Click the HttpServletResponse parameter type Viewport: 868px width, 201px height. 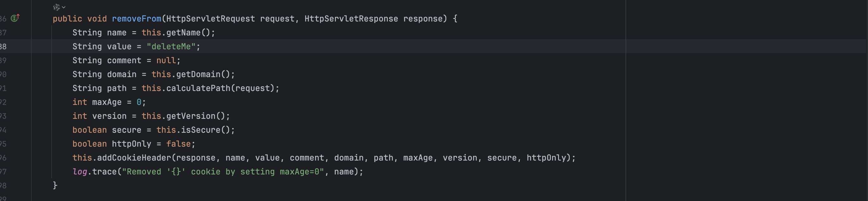351,19
